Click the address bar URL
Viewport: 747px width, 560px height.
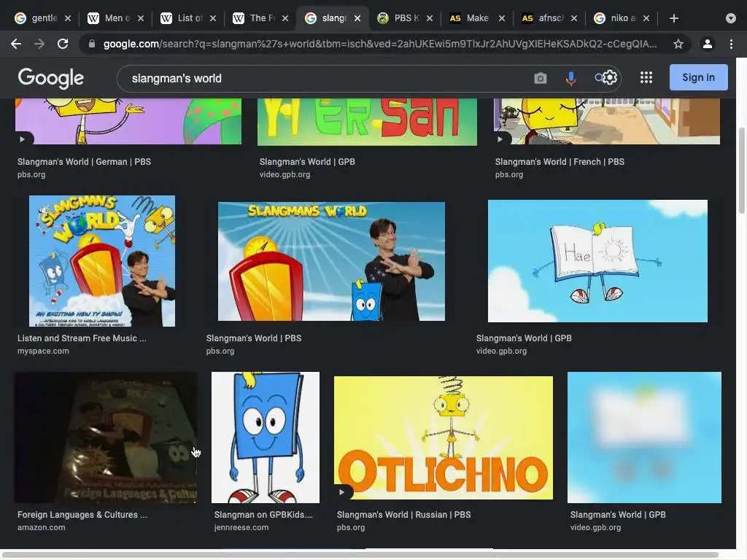tap(379, 44)
